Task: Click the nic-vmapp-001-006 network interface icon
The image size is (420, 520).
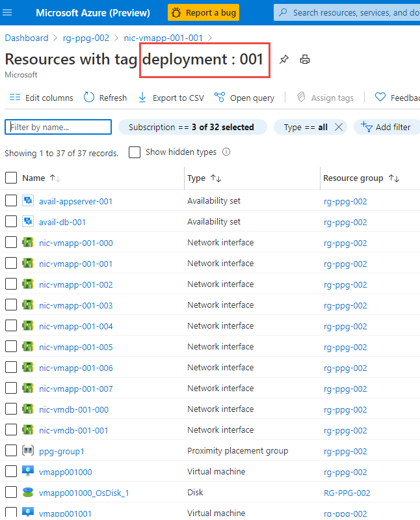Action: [28, 368]
